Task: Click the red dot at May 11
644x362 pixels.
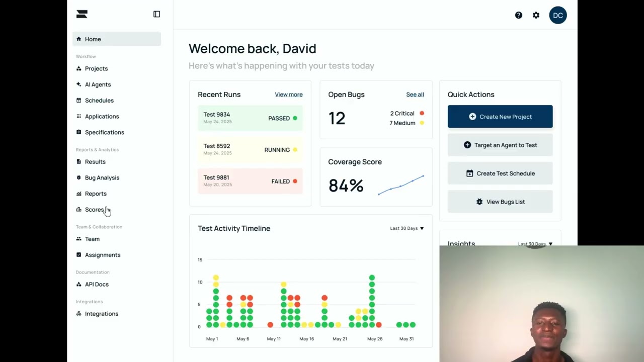Action: (x=270, y=325)
